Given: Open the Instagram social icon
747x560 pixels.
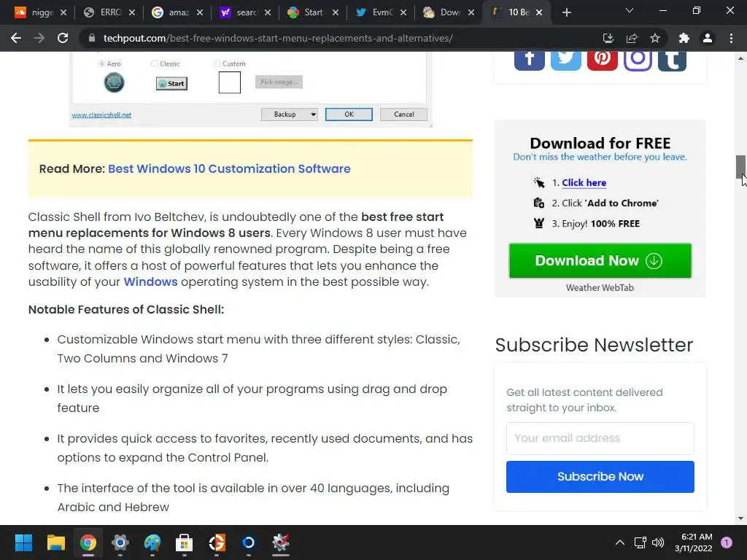Looking at the screenshot, I should pyautogui.click(x=638, y=61).
